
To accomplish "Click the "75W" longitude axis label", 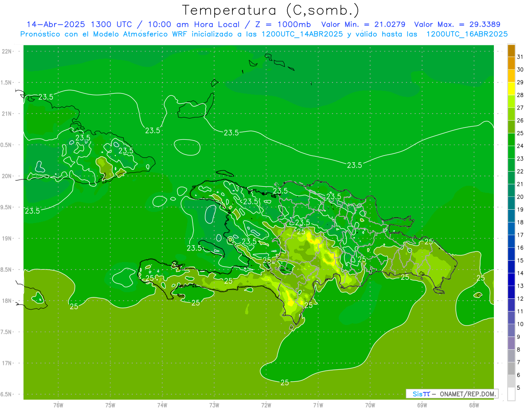I will click(x=110, y=405).
